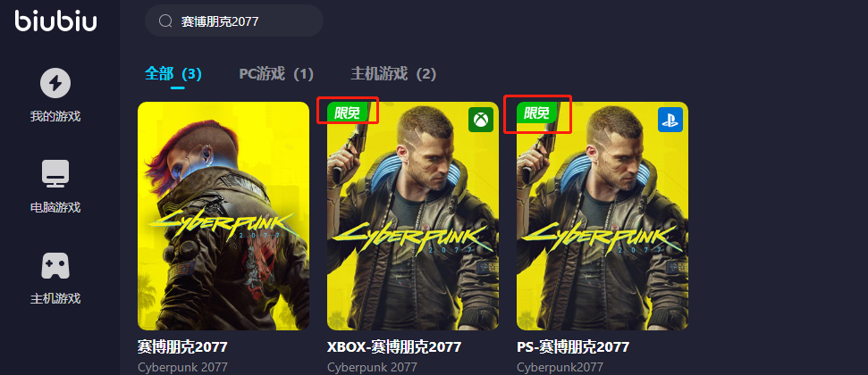Click the PS-赛博朋克2077 title link
The image size is (868, 375).
pyautogui.click(x=573, y=346)
